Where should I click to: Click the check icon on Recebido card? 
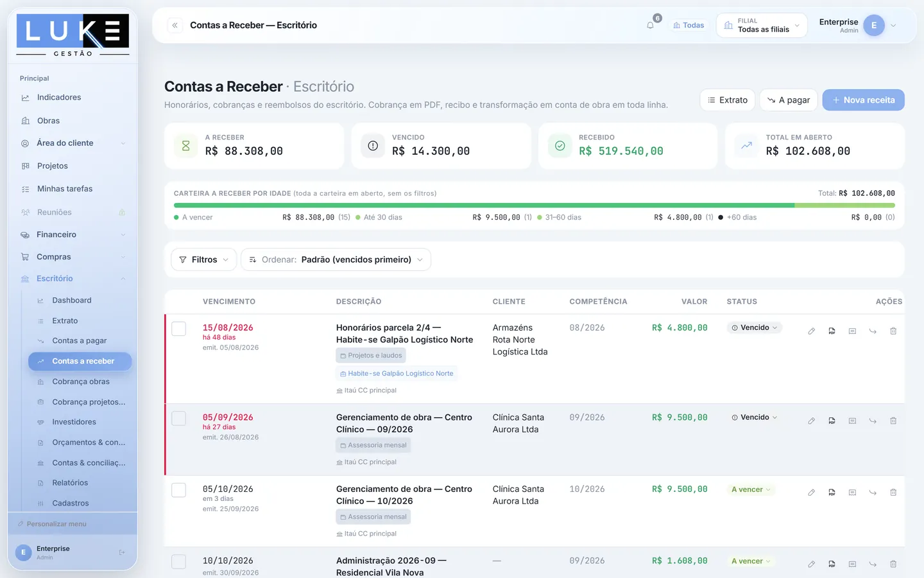(x=560, y=146)
